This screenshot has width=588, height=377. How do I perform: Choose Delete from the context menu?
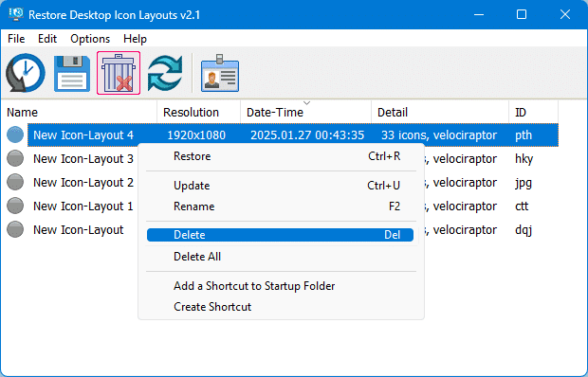tap(280, 235)
